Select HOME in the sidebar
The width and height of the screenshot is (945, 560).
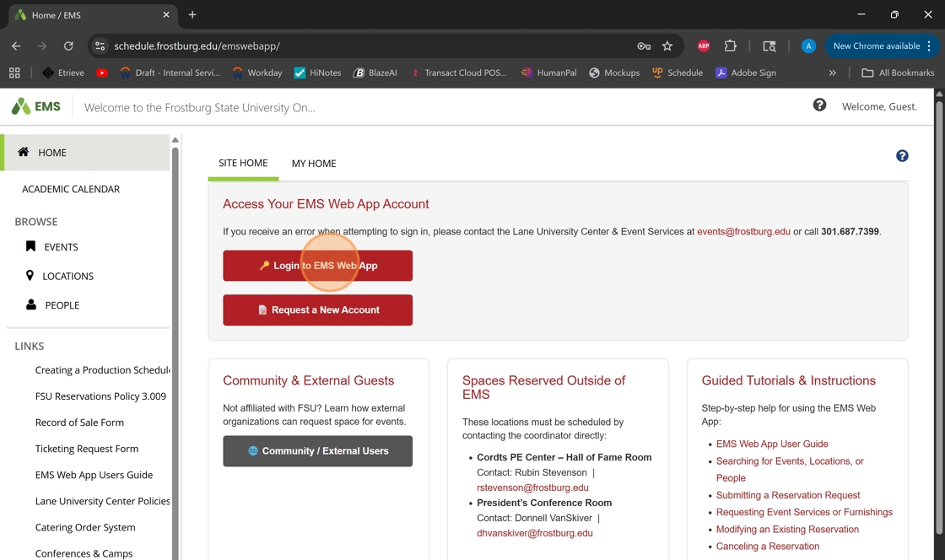click(85, 153)
